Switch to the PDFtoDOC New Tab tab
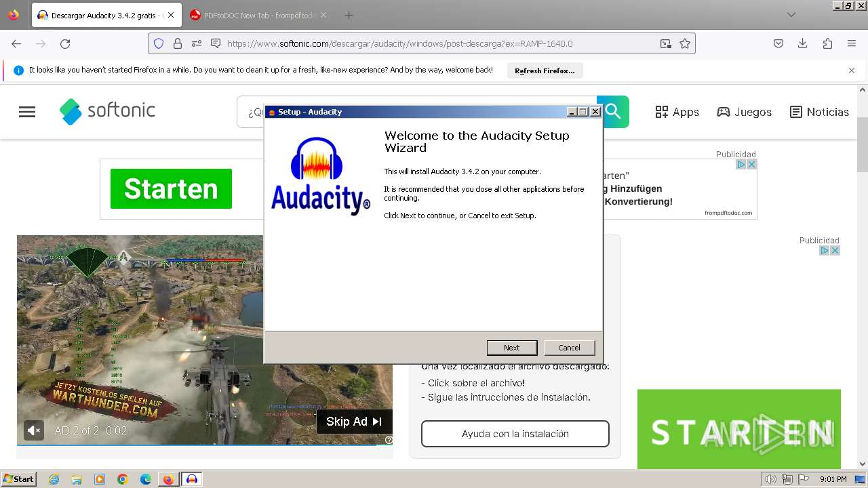868x488 pixels. 258,15
